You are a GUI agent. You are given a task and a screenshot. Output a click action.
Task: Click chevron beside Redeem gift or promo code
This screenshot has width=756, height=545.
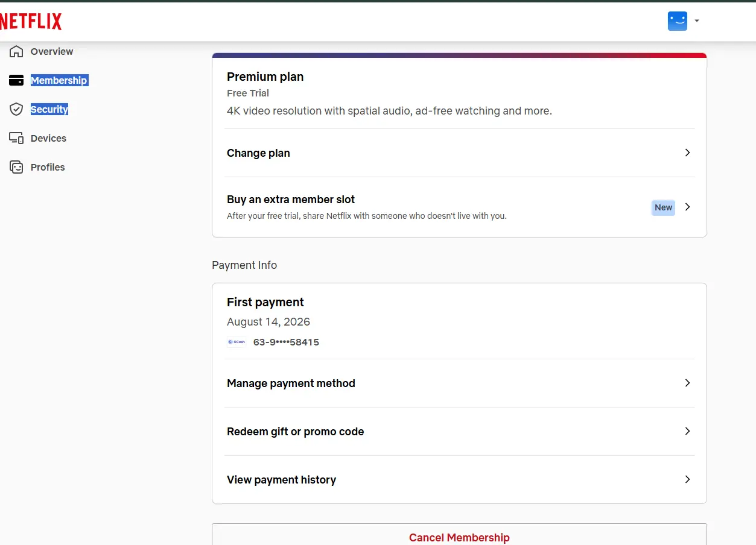pyautogui.click(x=687, y=431)
